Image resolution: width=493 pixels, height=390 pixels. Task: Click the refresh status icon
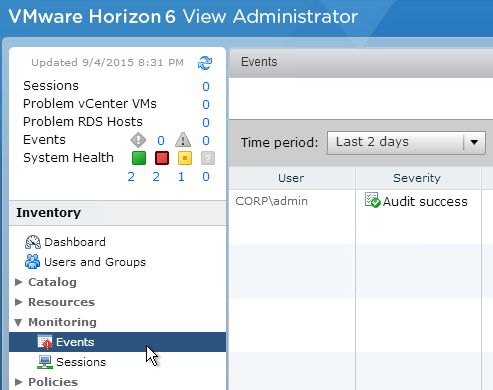point(205,63)
